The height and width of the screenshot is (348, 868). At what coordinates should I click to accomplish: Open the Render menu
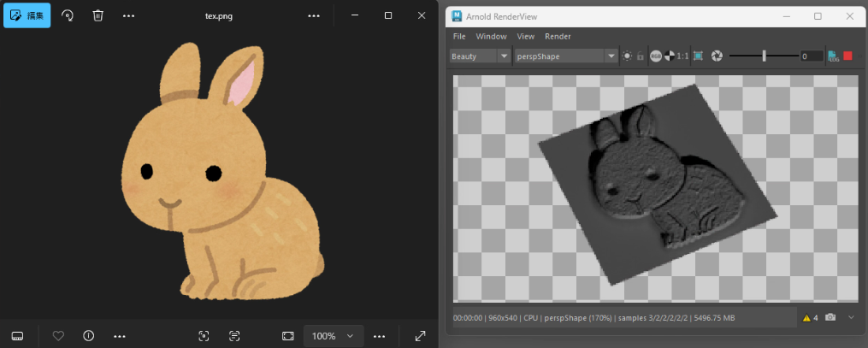[558, 37]
